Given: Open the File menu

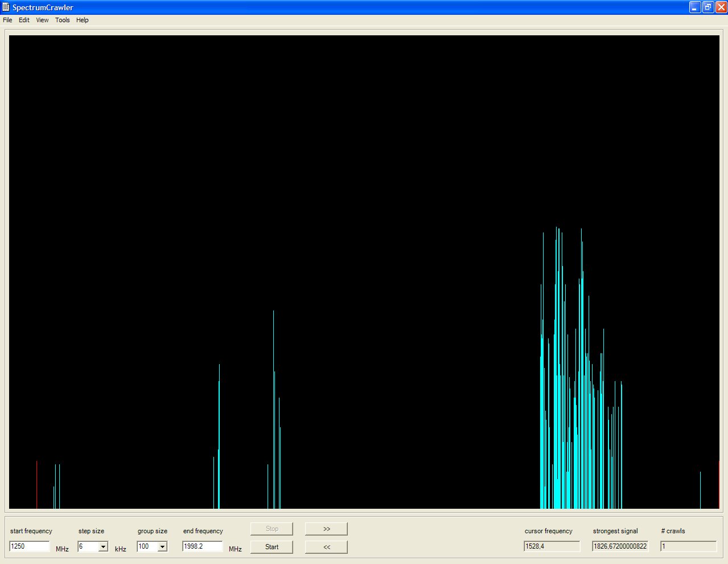Looking at the screenshot, I should tap(7, 20).
